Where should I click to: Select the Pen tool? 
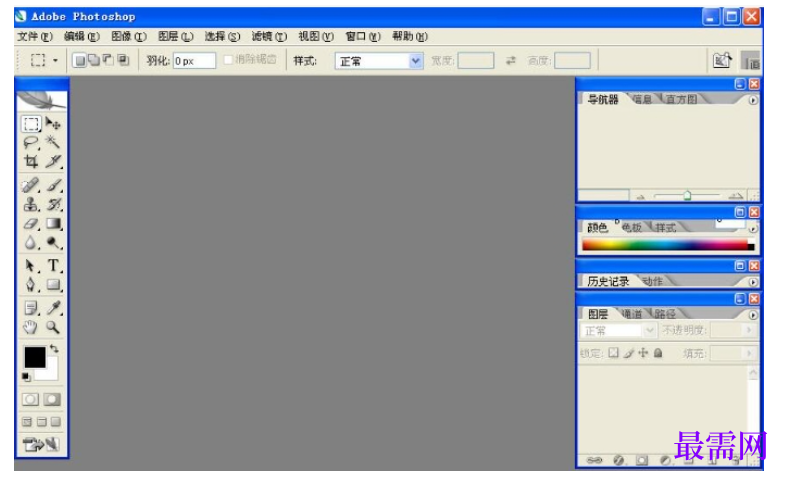[x=31, y=285]
